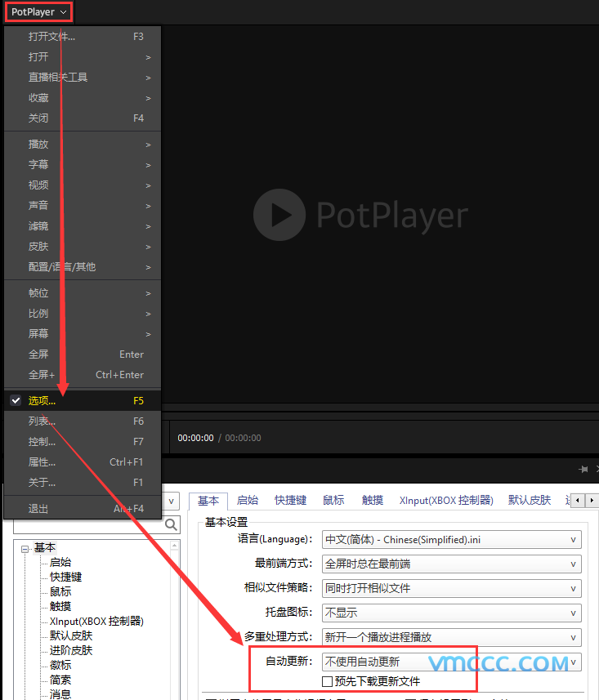Switch to the 启始 tab
599x700 pixels.
coord(248,501)
